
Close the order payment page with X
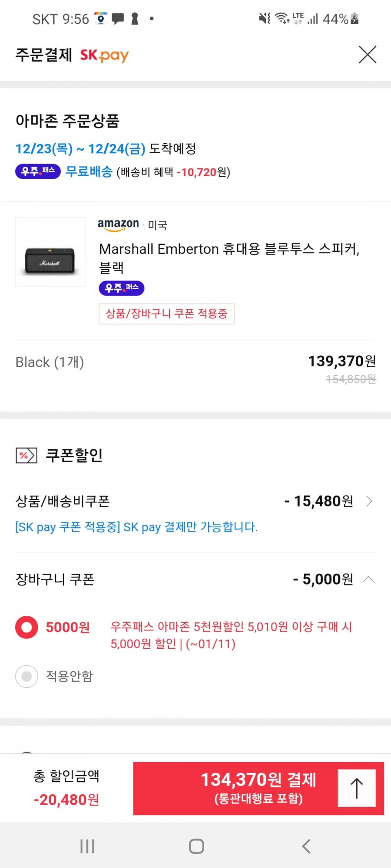(368, 55)
